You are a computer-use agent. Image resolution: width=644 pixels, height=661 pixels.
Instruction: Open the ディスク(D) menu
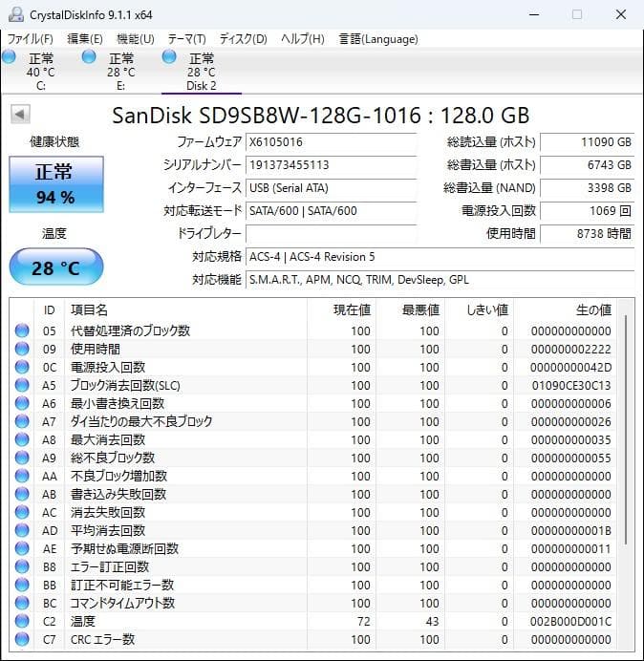click(x=244, y=39)
